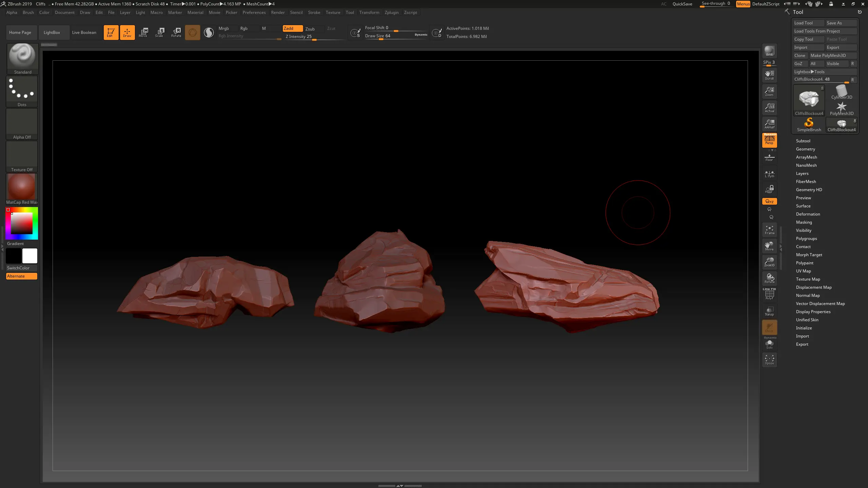Open the Stroke menu
The height and width of the screenshot is (488, 868).
314,12
